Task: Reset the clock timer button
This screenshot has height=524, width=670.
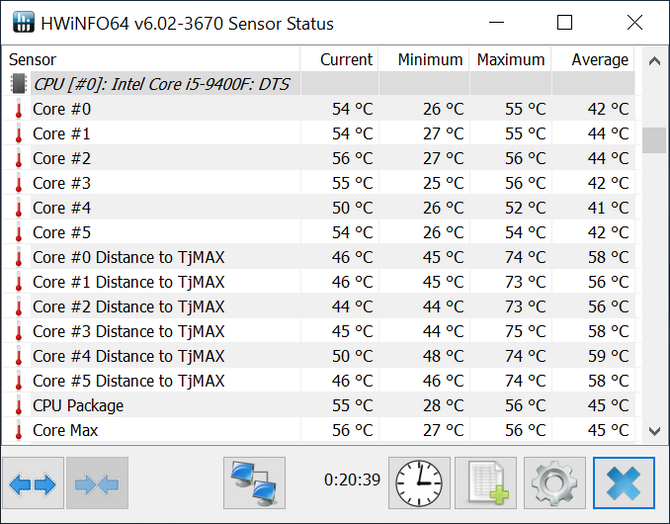Action: coord(419,483)
